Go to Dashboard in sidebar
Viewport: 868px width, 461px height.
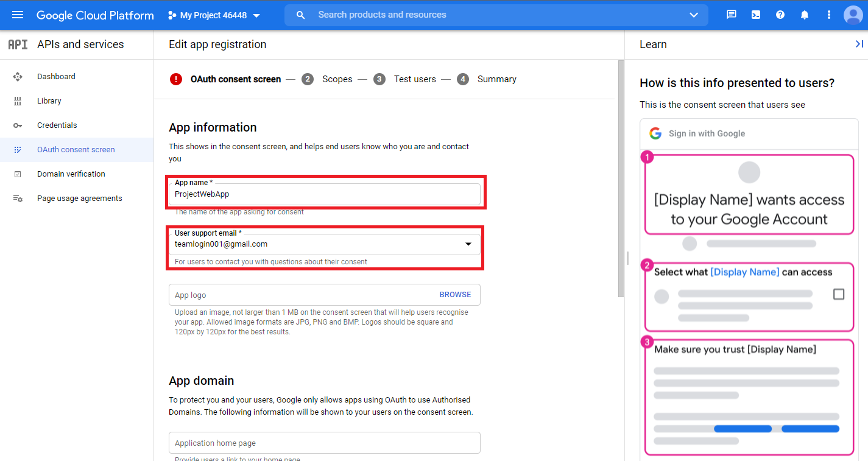(x=77, y=77)
